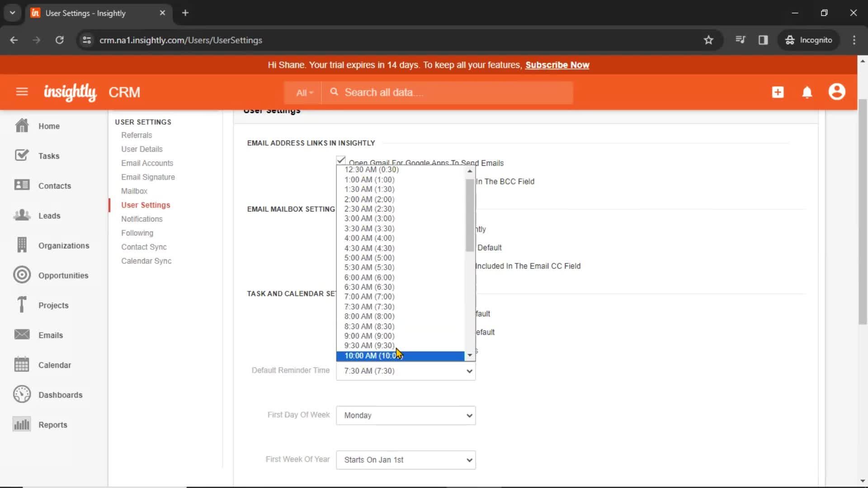Screen dimensions: 868x488
Task: Reload the page
Action: (59, 40)
